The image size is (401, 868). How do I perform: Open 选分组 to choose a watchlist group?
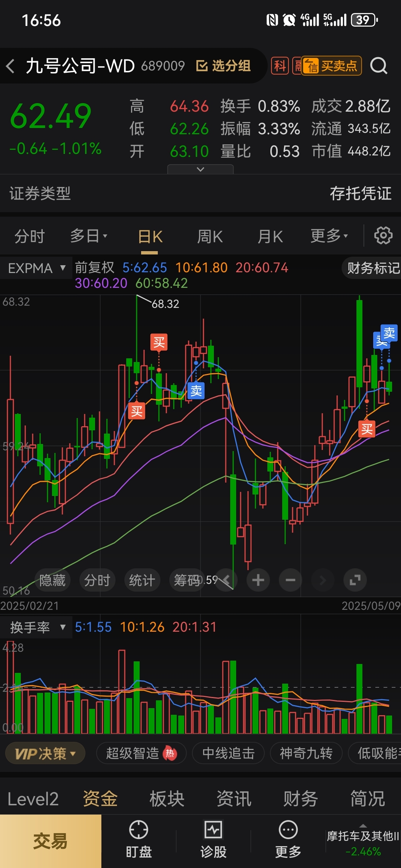pyautogui.click(x=223, y=66)
